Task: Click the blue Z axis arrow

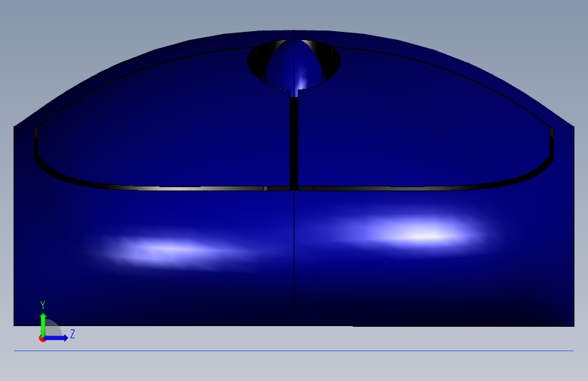Action: coord(56,338)
